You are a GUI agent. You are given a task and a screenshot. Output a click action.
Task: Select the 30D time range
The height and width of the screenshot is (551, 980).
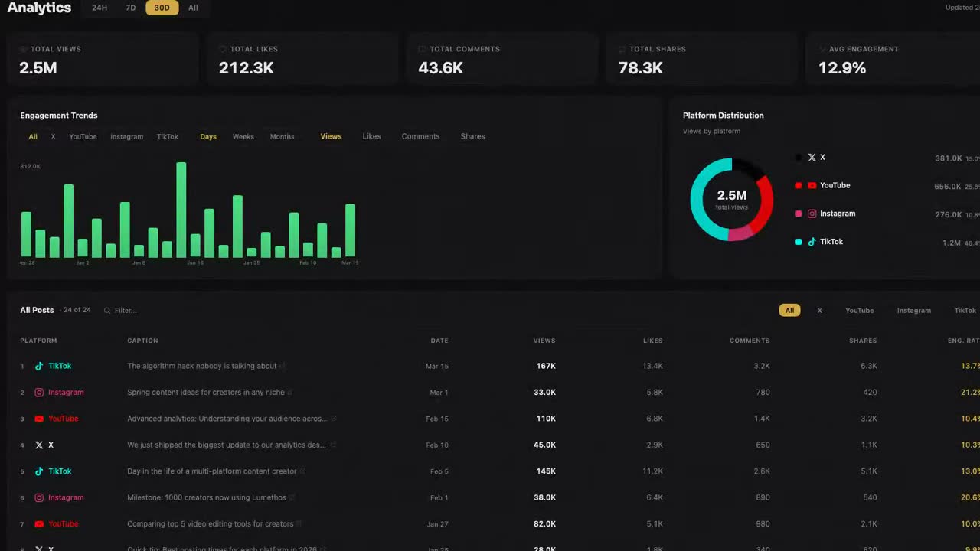click(x=162, y=8)
